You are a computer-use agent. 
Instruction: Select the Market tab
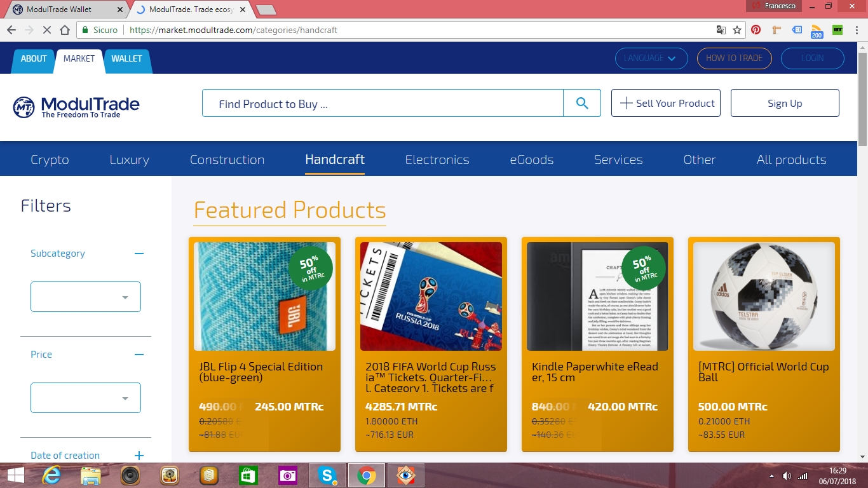coord(79,58)
